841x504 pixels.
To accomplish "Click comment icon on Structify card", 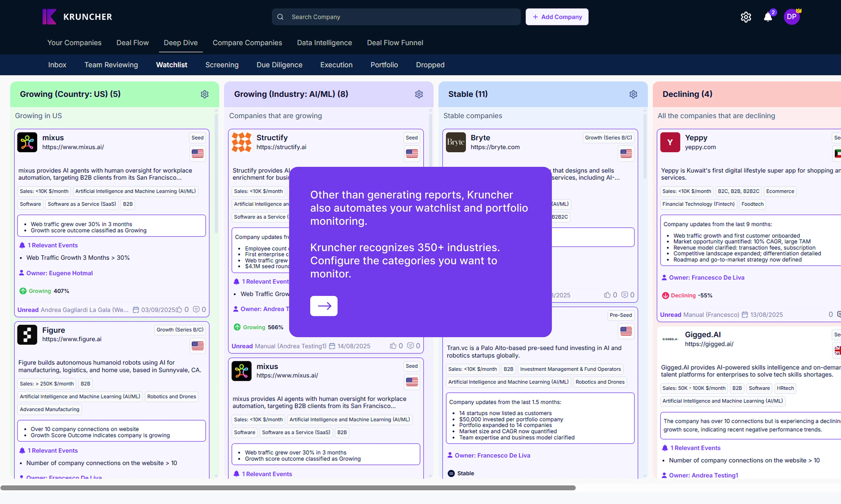I will [x=410, y=346].
